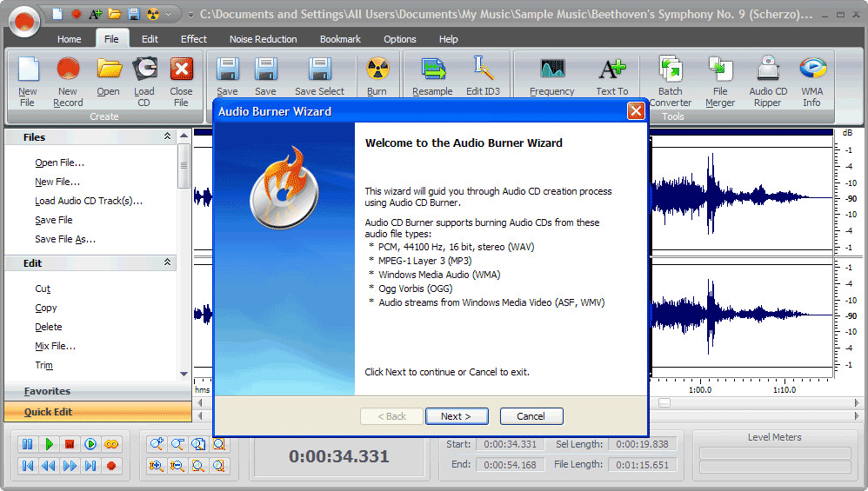This screenshot has width=868, height=491.
Task: Pause playback
Action: click(27, 444)
